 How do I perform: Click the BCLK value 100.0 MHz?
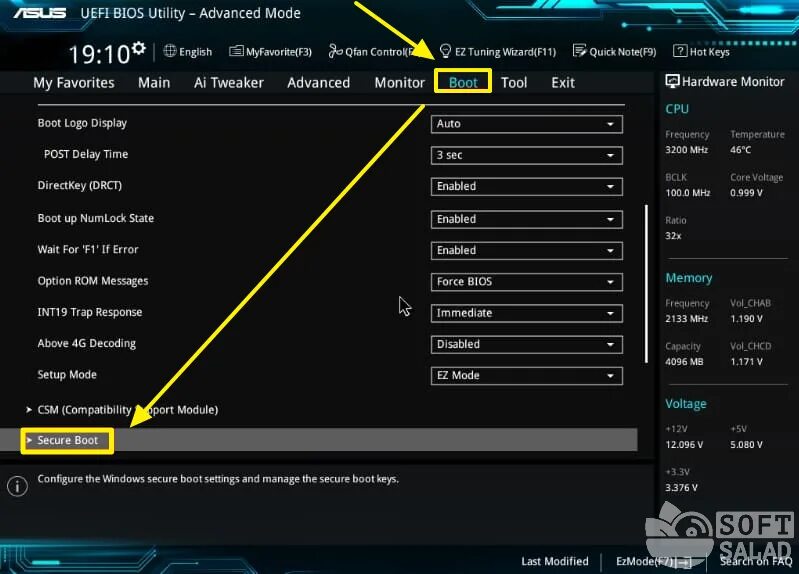pyautogui.click(x=687, y=193)
